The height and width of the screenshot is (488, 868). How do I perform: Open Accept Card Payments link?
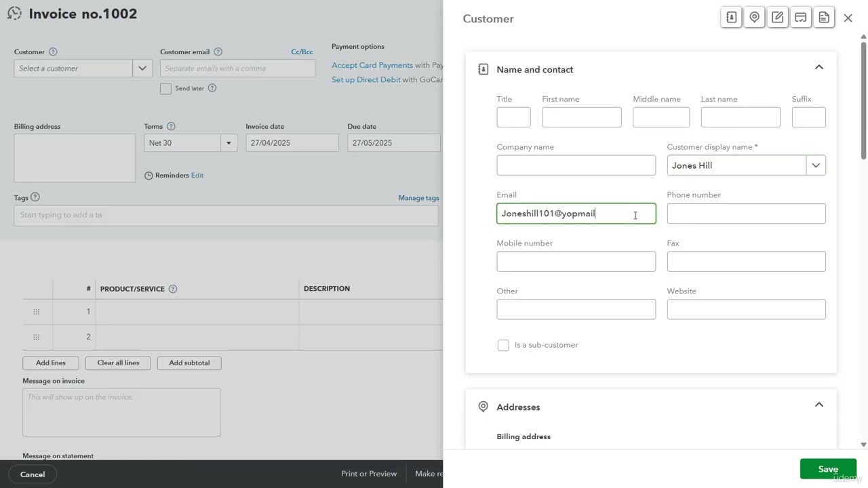pos(372,65)
